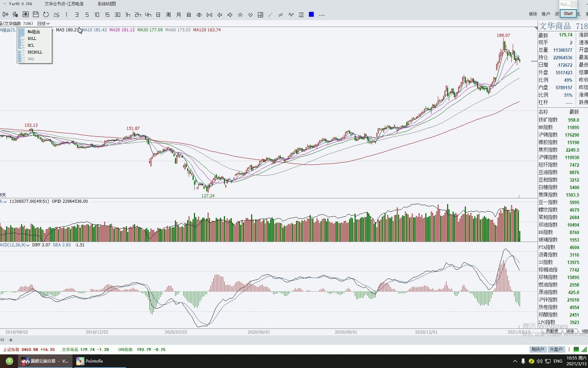
Task: Click the chart image icon third in toolbar
Action: coord(26,15)
